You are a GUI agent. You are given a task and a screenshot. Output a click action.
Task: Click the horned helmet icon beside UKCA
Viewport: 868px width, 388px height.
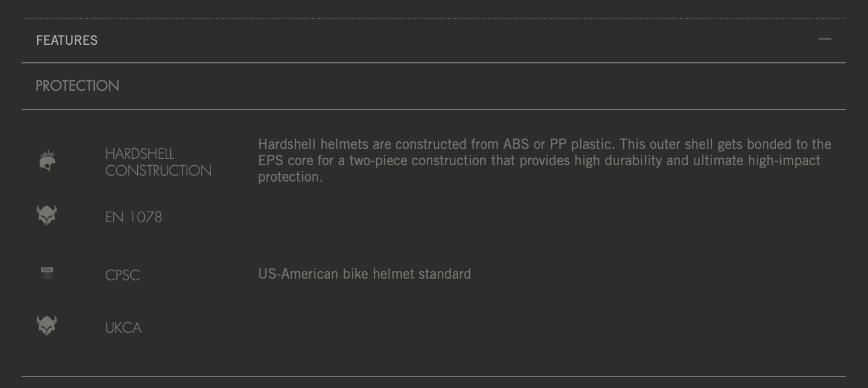pos(47,325)
